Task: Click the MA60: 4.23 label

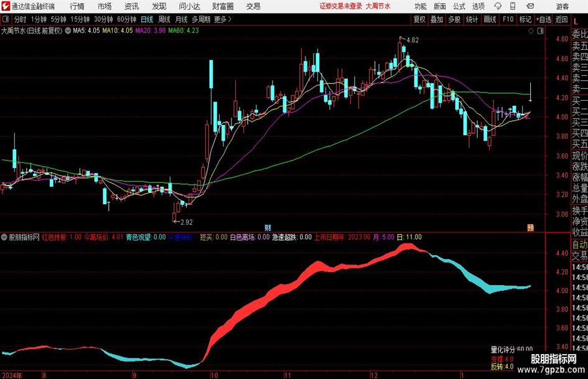Action: click(184, 30)
